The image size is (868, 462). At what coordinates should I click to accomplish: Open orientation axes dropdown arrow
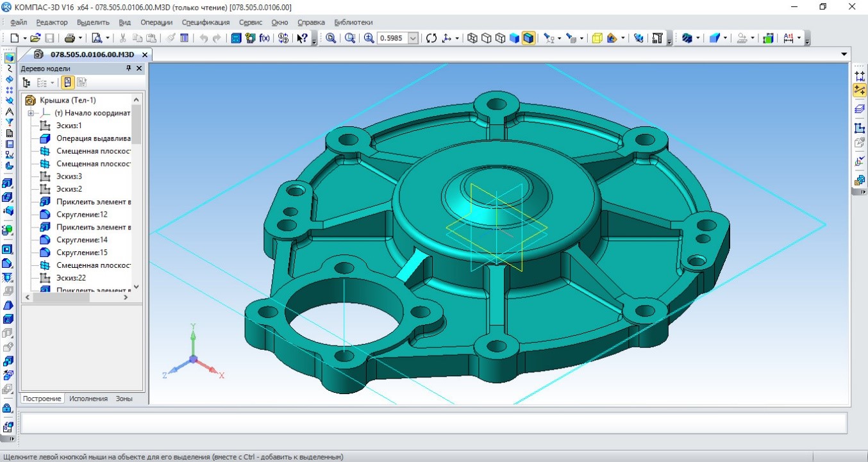click(458, 38)
